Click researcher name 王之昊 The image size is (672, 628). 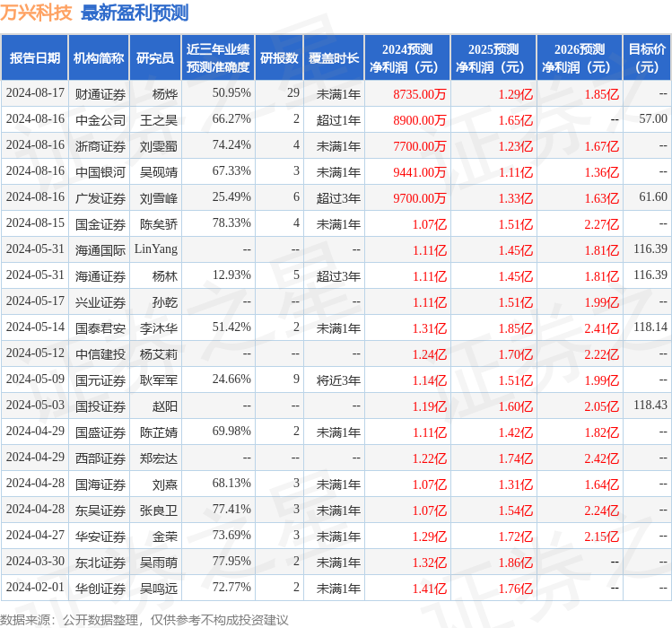pos(159,120)
